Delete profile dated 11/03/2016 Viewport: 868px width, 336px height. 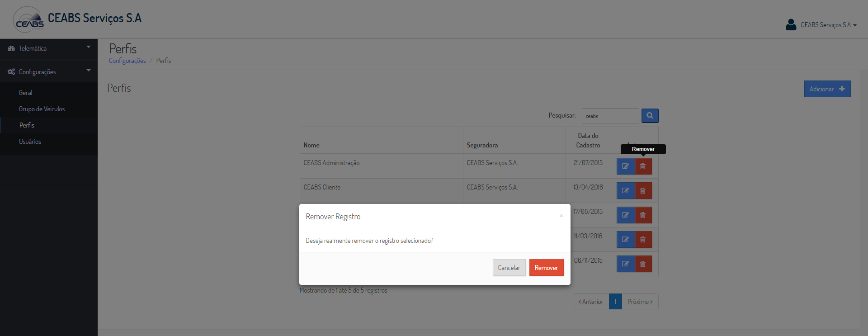643,239
